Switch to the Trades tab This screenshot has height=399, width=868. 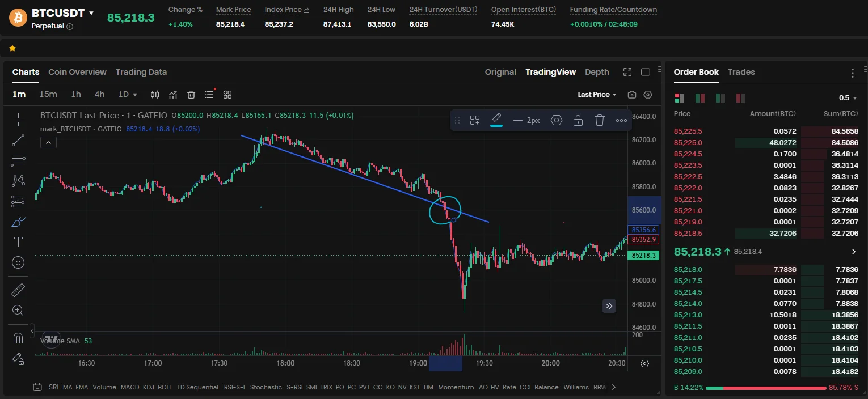click(741, 72)
